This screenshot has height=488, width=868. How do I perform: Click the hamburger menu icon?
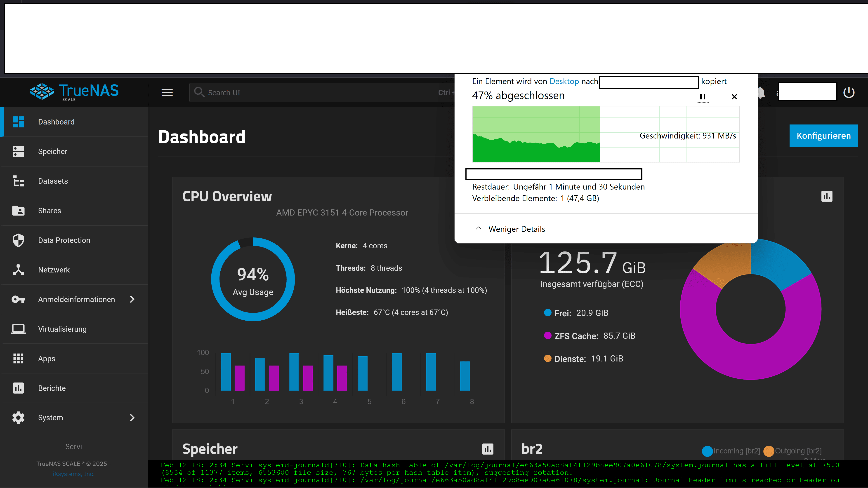[167, 93]
